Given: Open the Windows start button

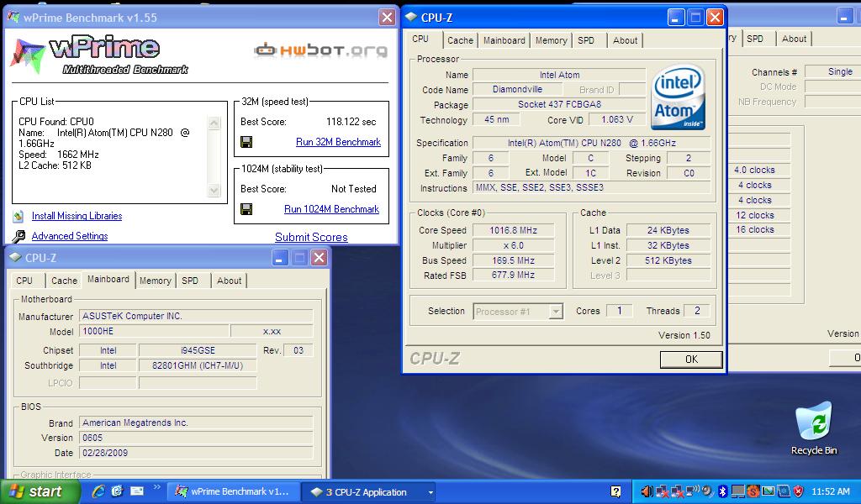Looking at the screenshot, I should coord(40,491).
